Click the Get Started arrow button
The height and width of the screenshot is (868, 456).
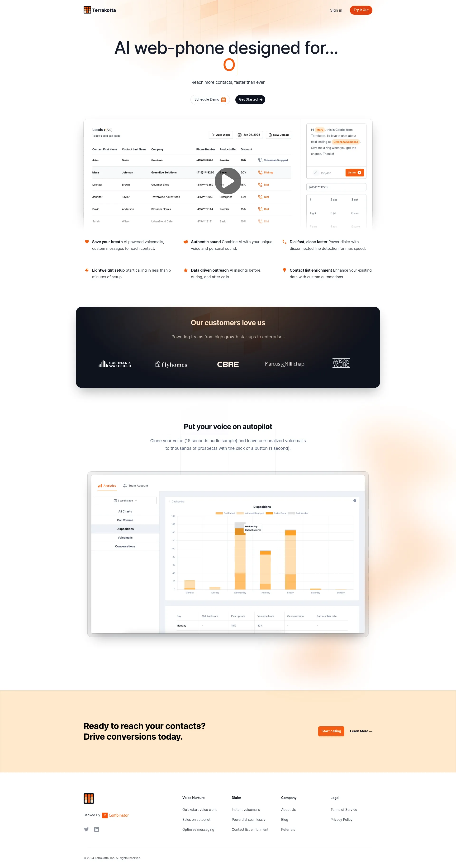(x=251, y=100)
